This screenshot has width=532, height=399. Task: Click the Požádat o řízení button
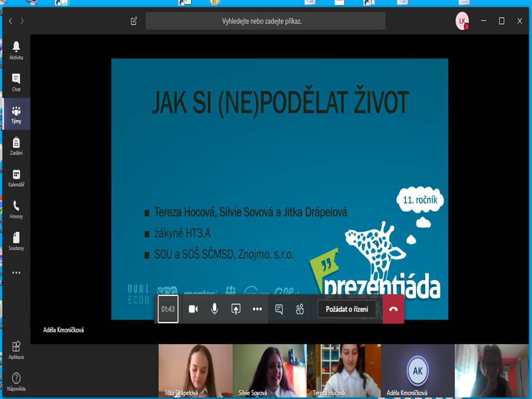pos(347,309)
